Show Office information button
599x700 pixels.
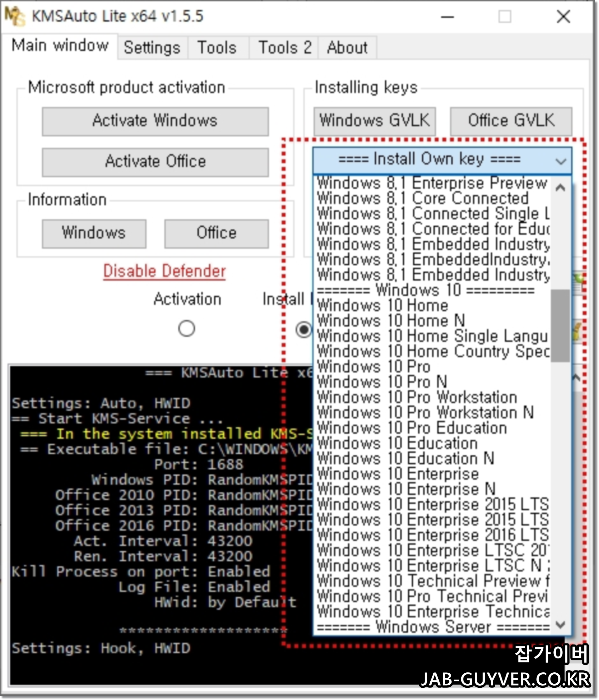pyautogui.click(x=217, y=234)
